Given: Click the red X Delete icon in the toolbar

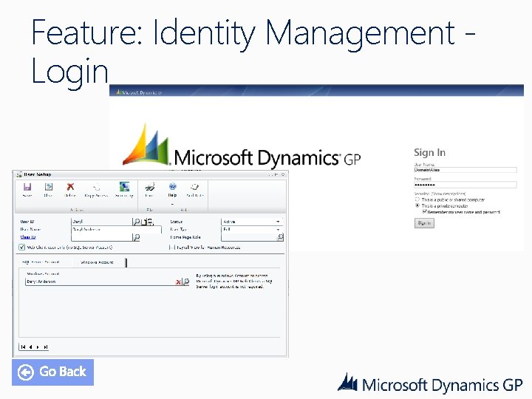Looking at the screenshot, I should coord(70,187).
